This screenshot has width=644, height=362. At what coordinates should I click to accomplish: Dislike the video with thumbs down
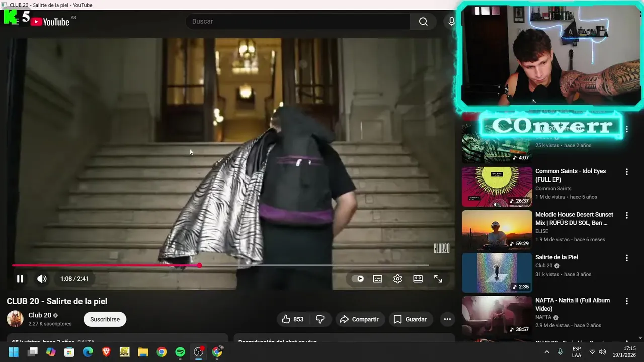(320, 319)
